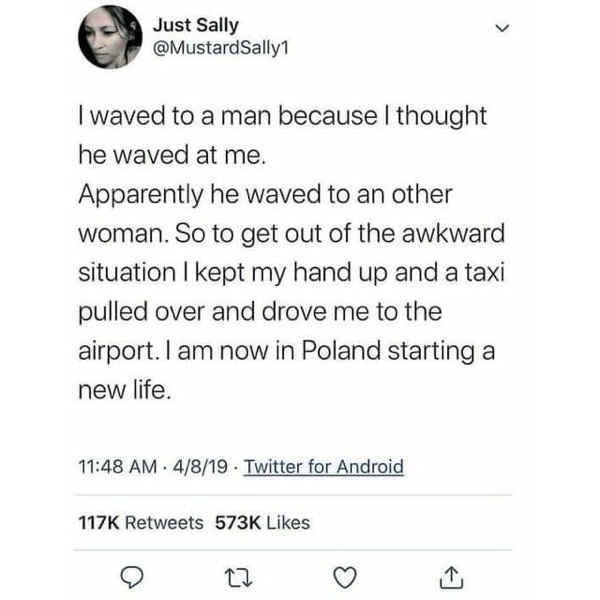View the 573K Likes list

click(263, 522)
